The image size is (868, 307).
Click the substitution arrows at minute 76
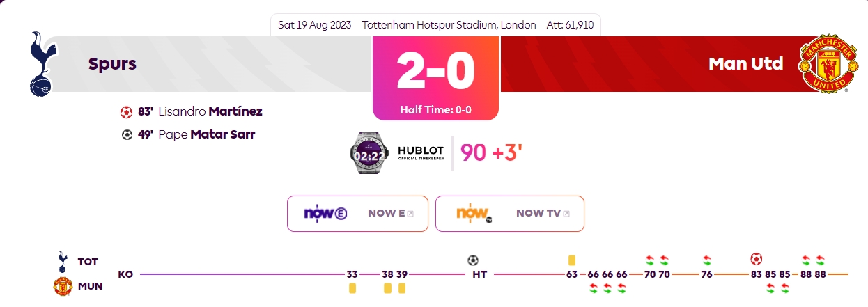pyautogui.click(x=707, y=260)
